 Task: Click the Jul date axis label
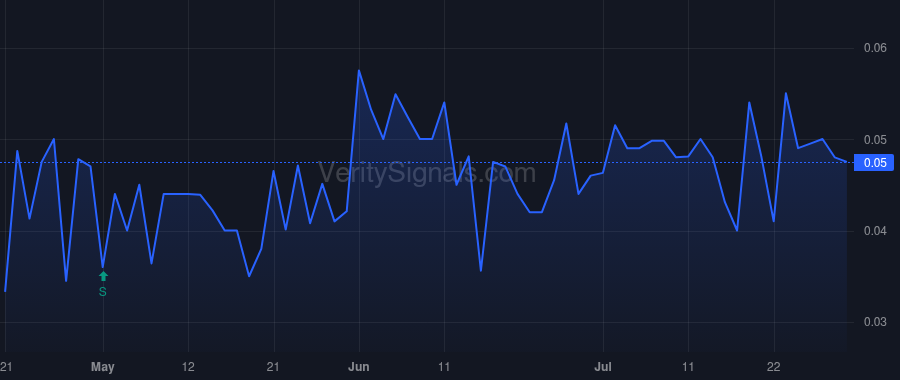[x=603, y=367]
